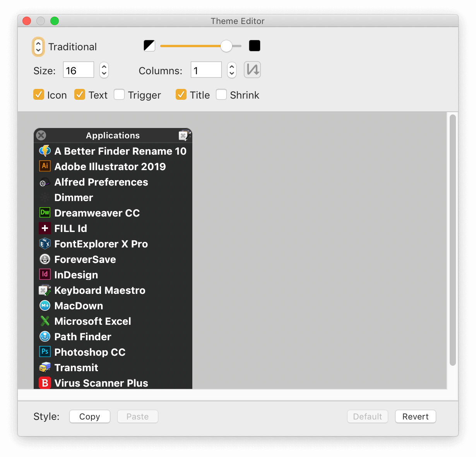Click the Revert button
The height and width of the screenshot is (457, 476).
point(416,416)
